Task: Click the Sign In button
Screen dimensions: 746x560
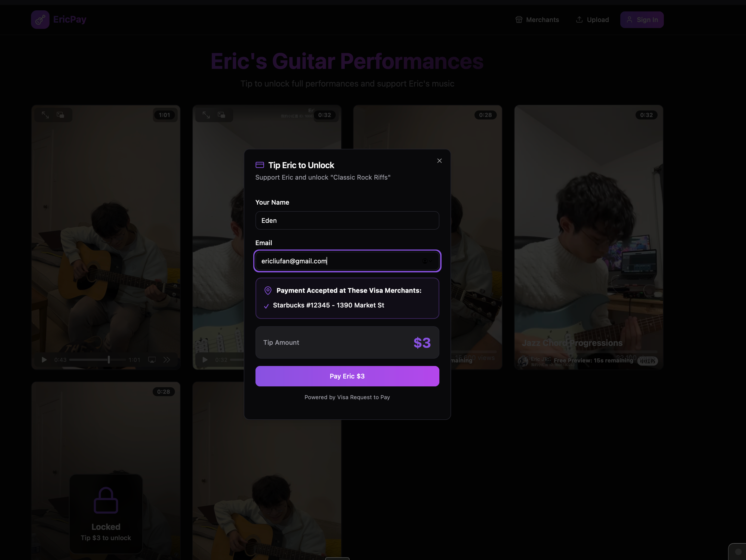Action: [x=642, y=20]
